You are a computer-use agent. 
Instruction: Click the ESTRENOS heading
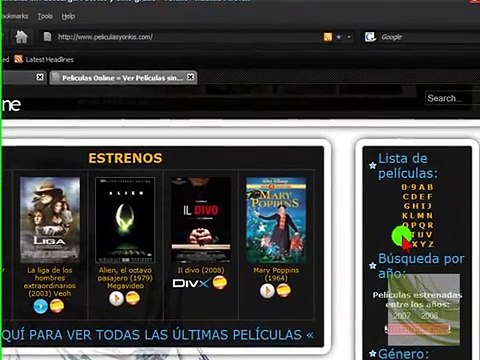point(125,158)
